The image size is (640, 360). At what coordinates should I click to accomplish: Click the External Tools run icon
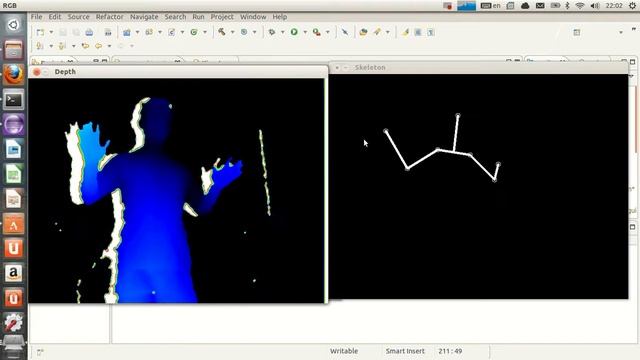point(316,32)
